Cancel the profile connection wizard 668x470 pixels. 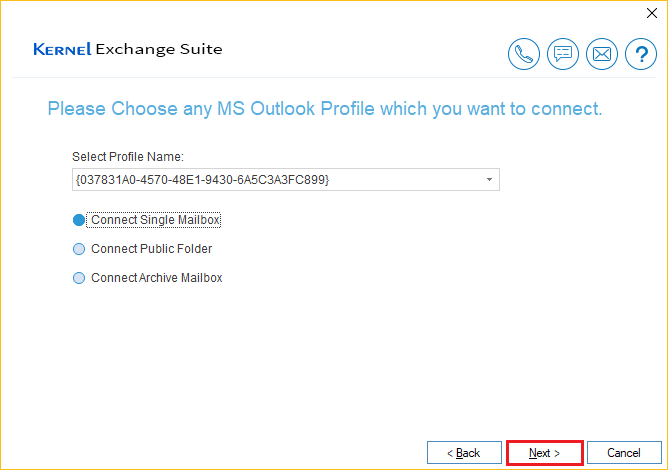[624, 453]
